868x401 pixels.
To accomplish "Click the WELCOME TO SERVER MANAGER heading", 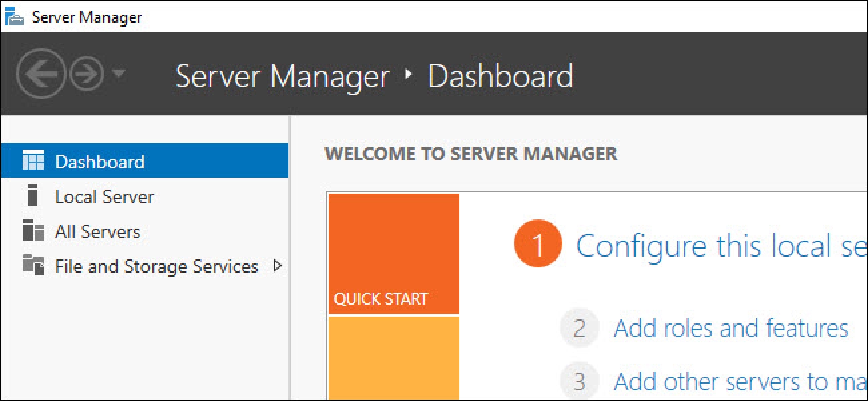I will [x=471, y=154].
